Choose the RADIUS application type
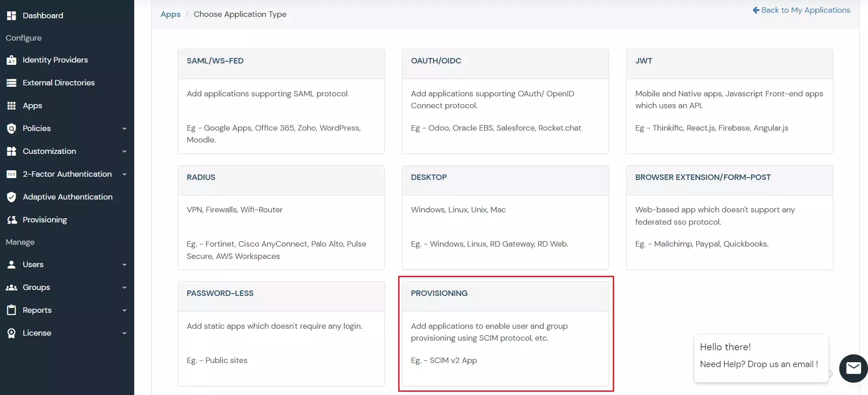This screenshot has height=395, width=868. click(281, 217)
